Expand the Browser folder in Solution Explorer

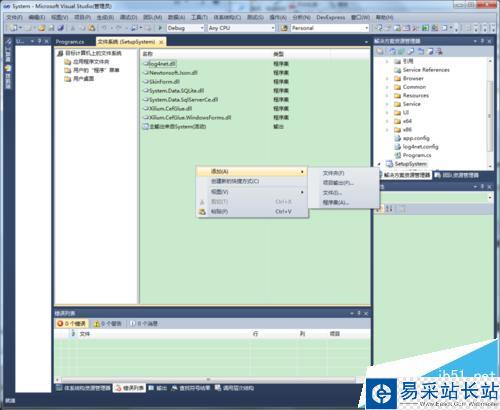(x=387, y=79)
